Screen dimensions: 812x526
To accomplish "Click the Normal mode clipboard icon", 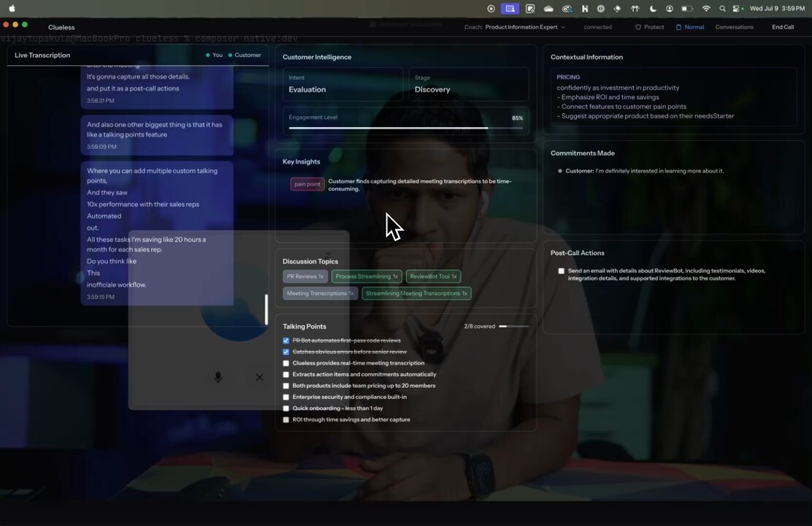I will [x=678, y=27].
